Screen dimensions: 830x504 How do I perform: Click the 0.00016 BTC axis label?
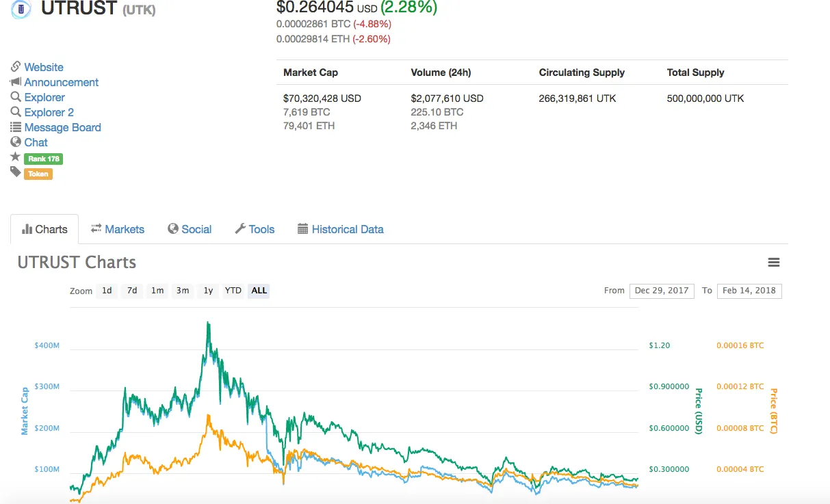(740, 345)
